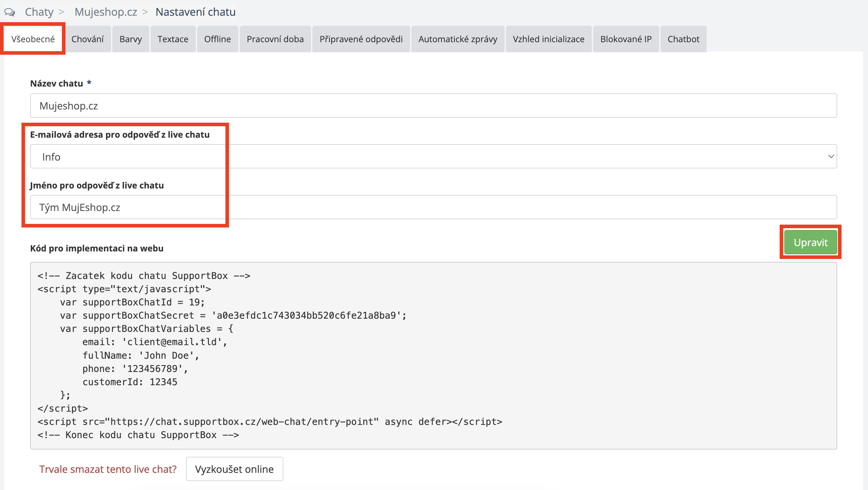The image size is (868, 490).
Task: Expand the reply e-mail address dropdown
Action: 433,157
